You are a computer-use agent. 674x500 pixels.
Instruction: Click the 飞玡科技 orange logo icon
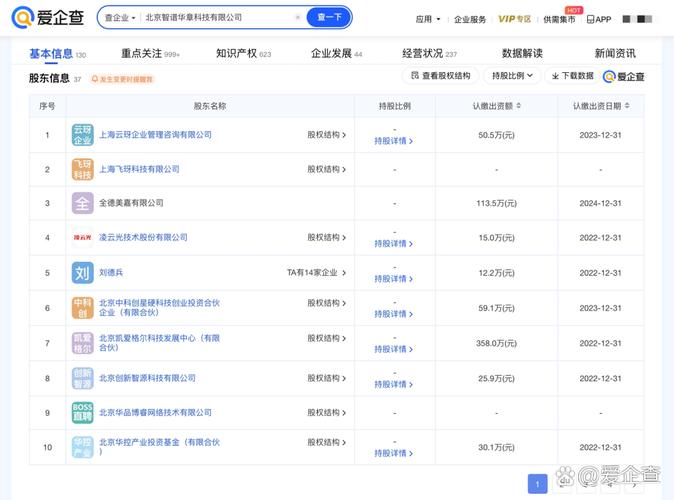click(x=83, y=169)
